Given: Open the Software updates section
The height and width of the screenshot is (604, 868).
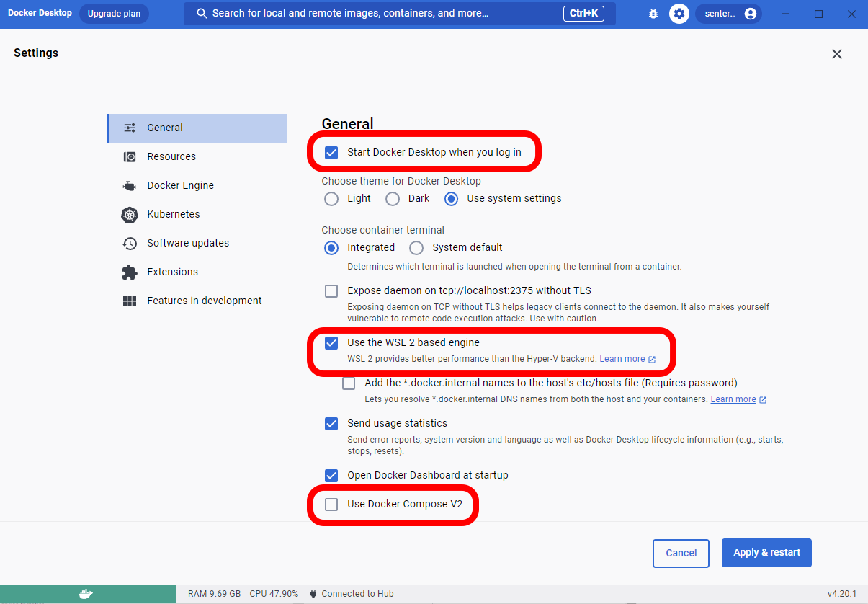Looking at the screenshot, I should pyautogui.click(x=197, y=243).
